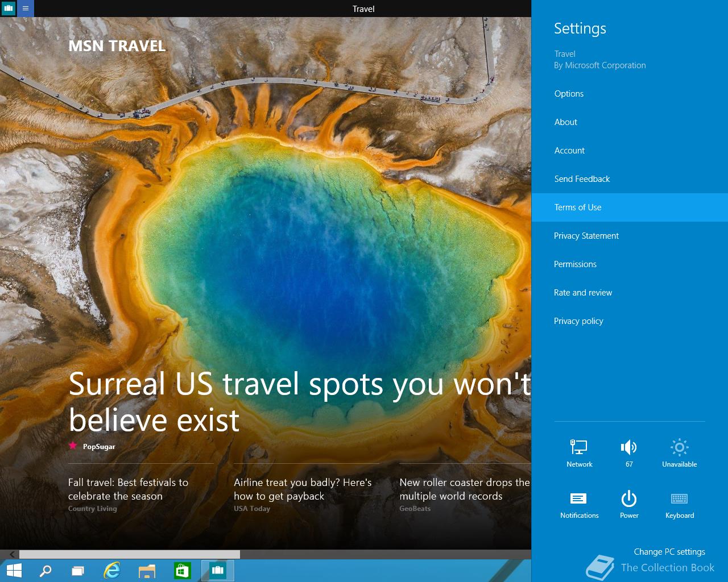This screenshot has width=728, height=582.
Task: Open Fall travel Best festivals article
Action: pos(128,489)
